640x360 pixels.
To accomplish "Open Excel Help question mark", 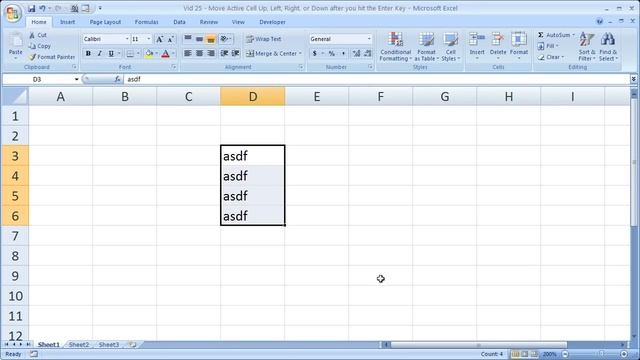I will point(600,22).
